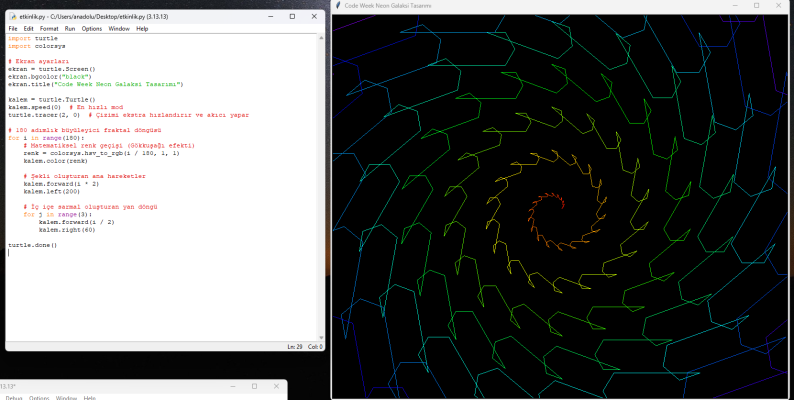Click the 'kalem = turtle.Turtle()' line
The width and height of the screenshot is (794, 400).
(x=52, y=100)
